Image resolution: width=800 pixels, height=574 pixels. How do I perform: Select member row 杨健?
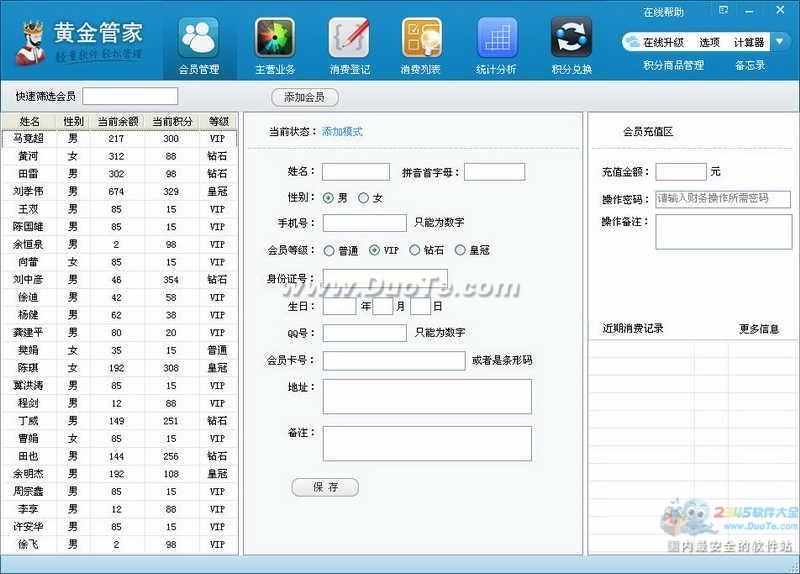(x=119, y=315)
